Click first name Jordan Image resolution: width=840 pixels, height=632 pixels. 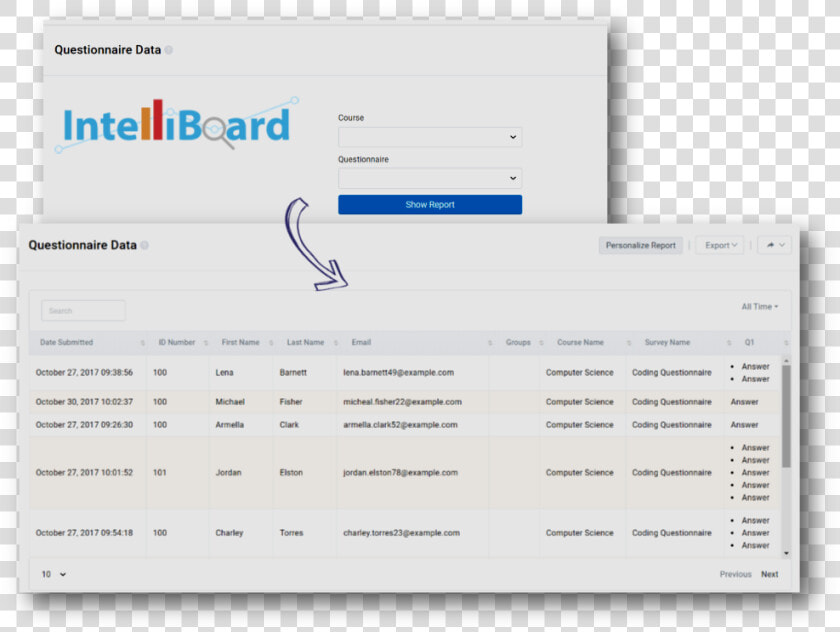point(228,472)
